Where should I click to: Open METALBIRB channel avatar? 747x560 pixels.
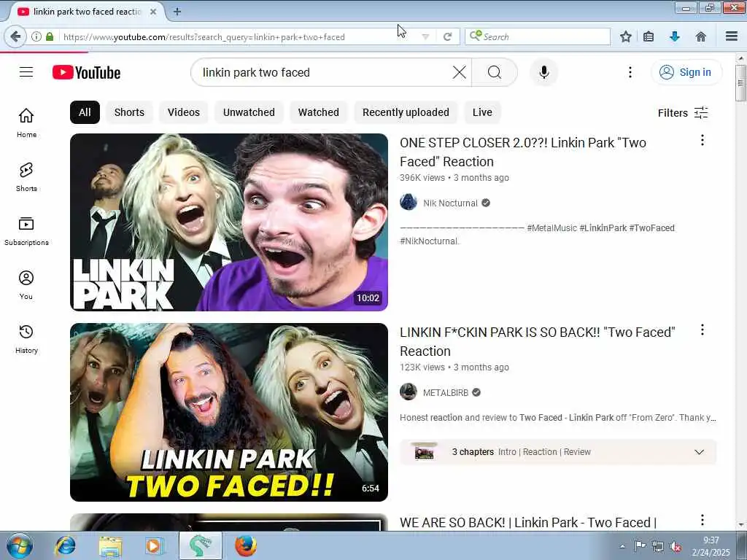tap(409, 392)
